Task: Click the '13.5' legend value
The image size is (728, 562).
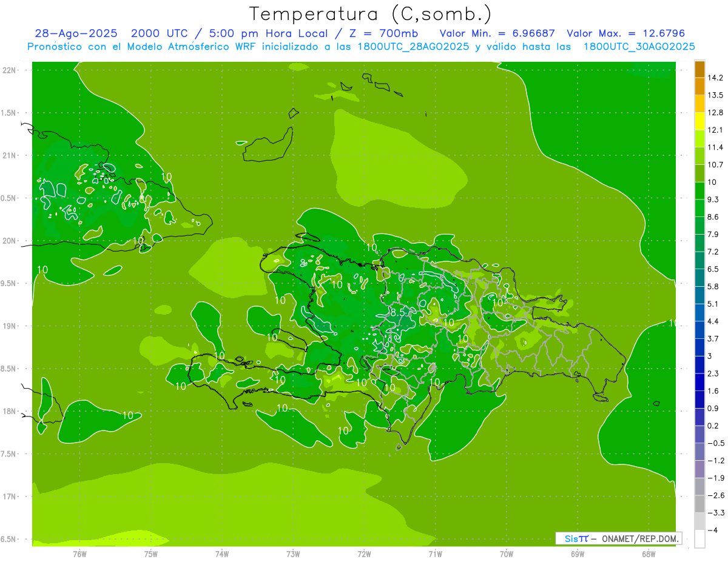Action: (x=716, y=95)
